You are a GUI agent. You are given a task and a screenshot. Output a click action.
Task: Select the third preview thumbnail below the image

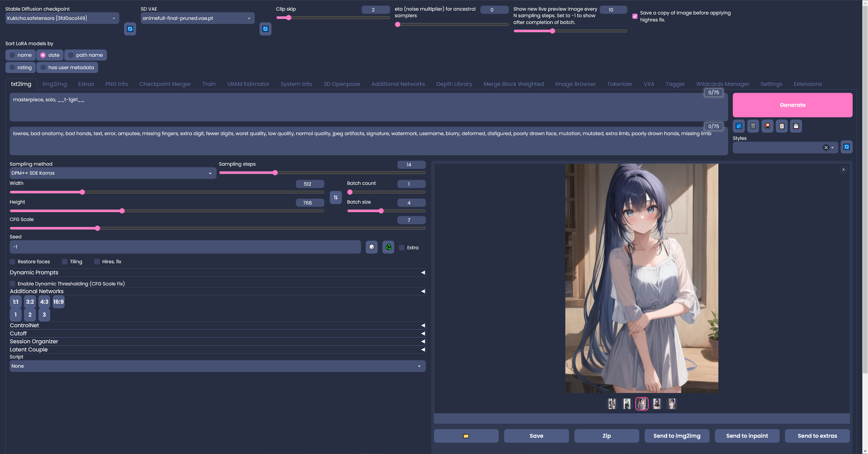click(642, 404)
